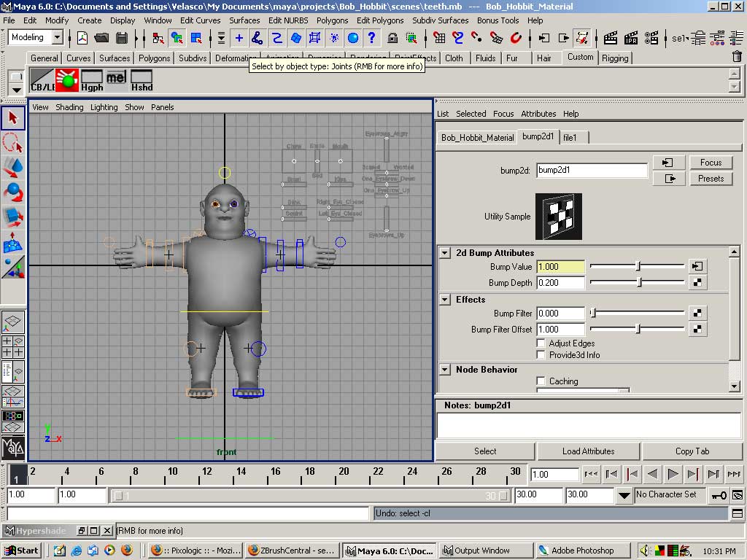
Task: Choose the Scale tool cube icon
Action: point(13,217)
